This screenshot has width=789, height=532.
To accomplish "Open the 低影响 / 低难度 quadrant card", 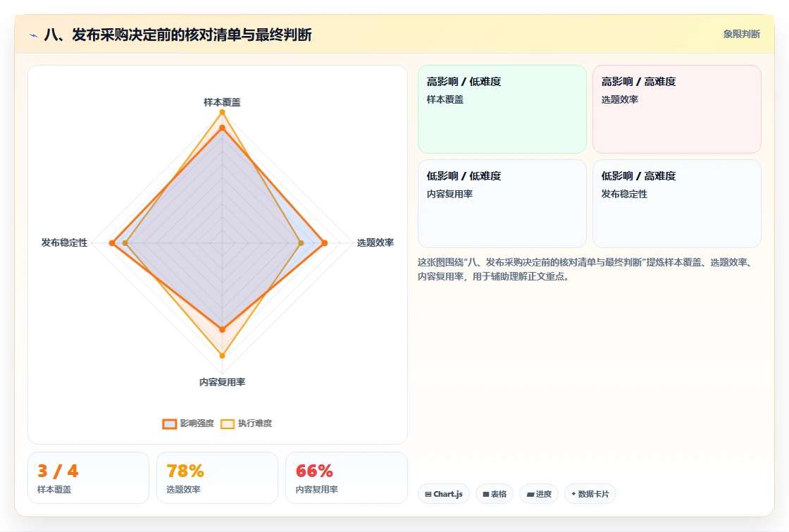I will [502, 204].
